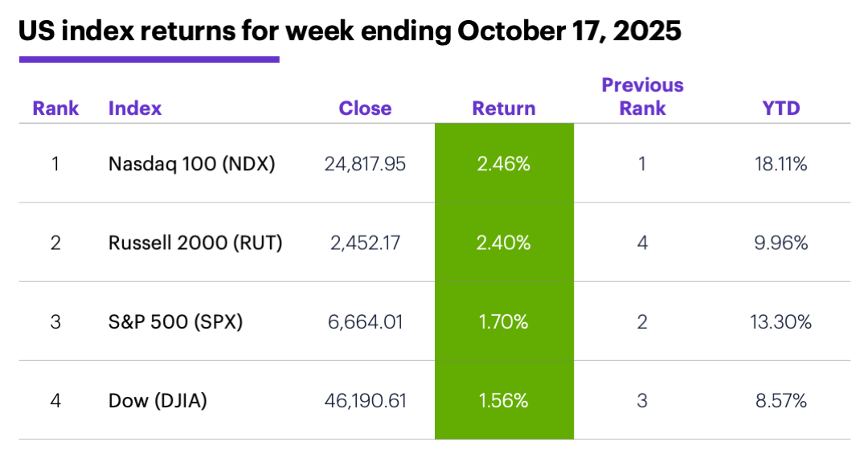This screenshot has width=868, height=454.
Task: Select the Russell 2000 (RUT) index name
Action: (195, 243)
